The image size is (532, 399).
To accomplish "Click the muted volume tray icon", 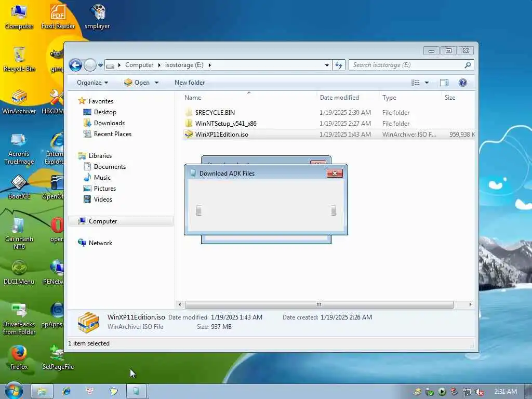I will pos(479,392).
